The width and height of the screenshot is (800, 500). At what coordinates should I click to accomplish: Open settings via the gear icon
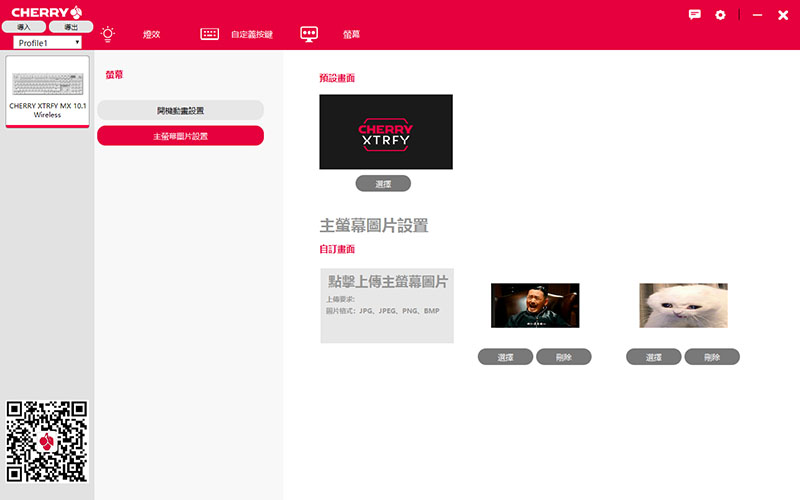[720, 15]
